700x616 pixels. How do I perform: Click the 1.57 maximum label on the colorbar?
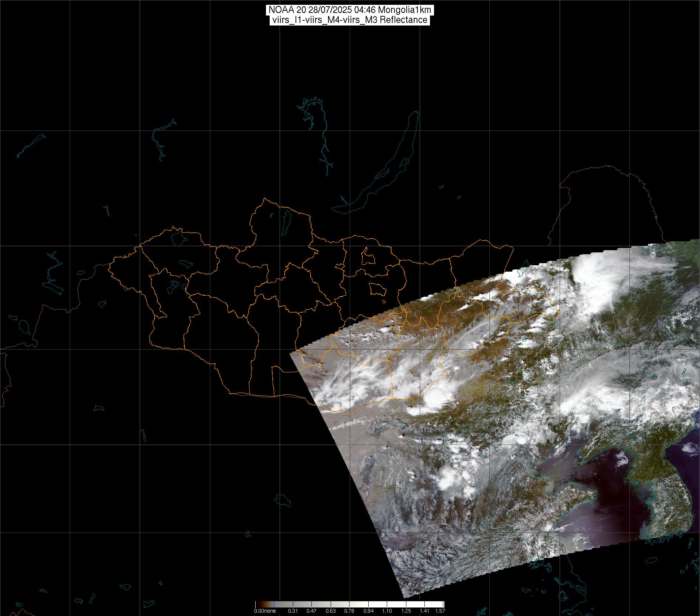point(440,611)
